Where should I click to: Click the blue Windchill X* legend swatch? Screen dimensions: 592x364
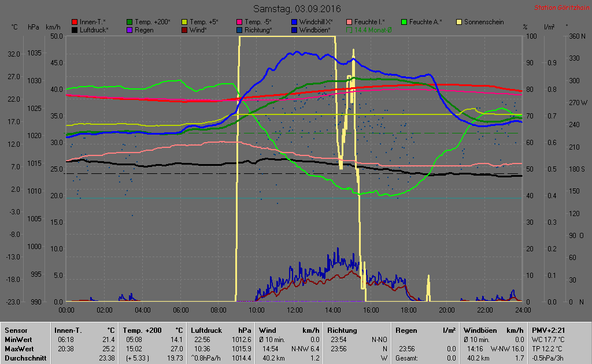click(x=294, y=23)
